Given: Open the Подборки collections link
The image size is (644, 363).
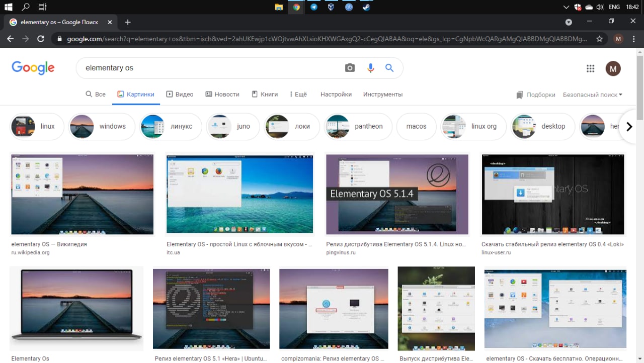Looking at the screenshot, I should (x=536, y=95).
